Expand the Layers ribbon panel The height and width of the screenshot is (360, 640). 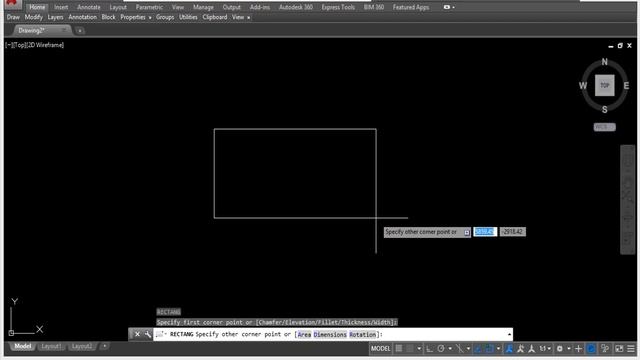[x=55, y=17]
